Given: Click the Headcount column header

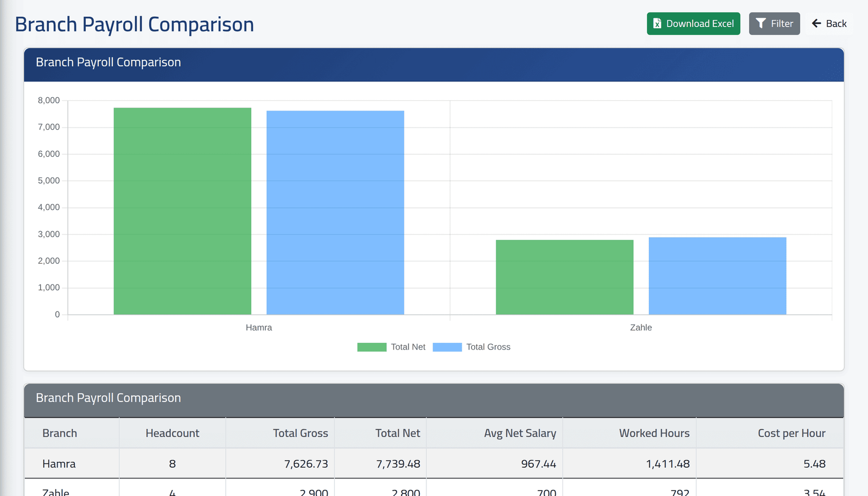Looking at the screenshot, I should (x=173, y=433).
